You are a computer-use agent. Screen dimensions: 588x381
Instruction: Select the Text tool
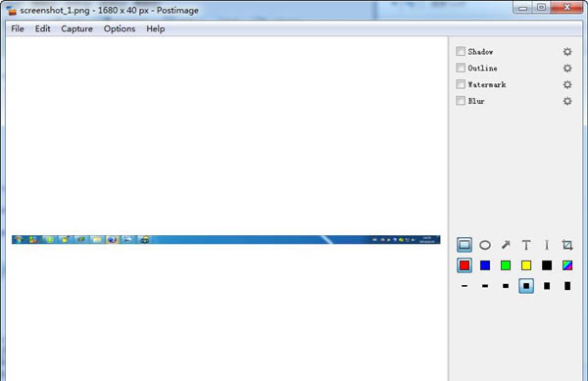coord(526,245)
